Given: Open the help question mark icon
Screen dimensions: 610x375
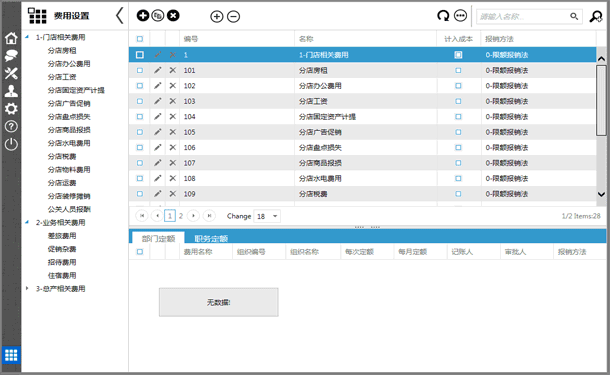Looking at the screenshot, I should point(11,126).
